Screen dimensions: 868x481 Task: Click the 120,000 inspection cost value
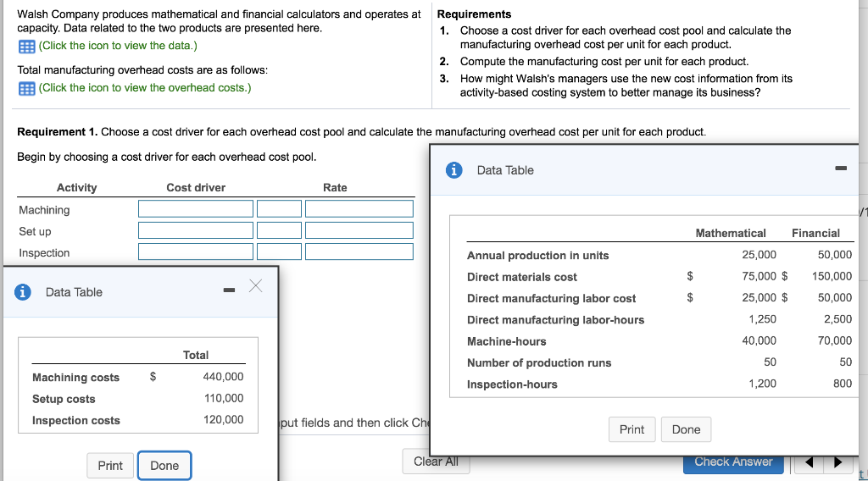click(x=223, y=420)
